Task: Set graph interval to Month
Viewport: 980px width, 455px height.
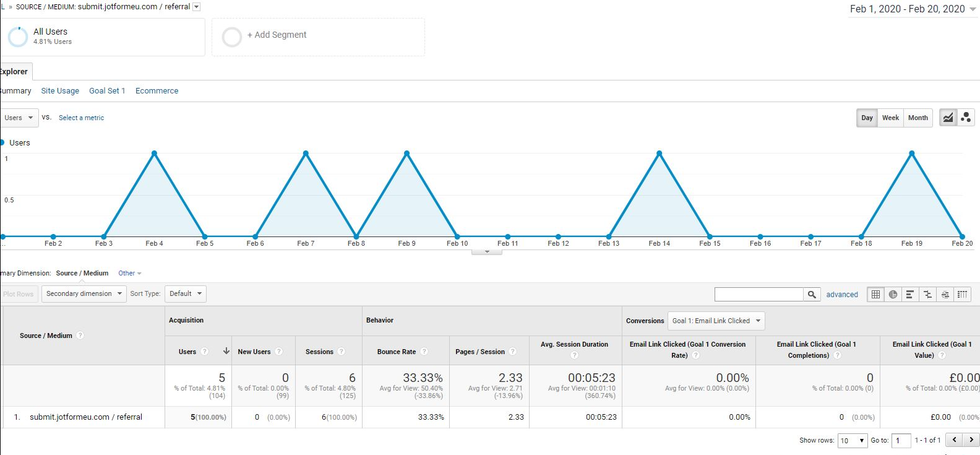Action: [918, 118]
